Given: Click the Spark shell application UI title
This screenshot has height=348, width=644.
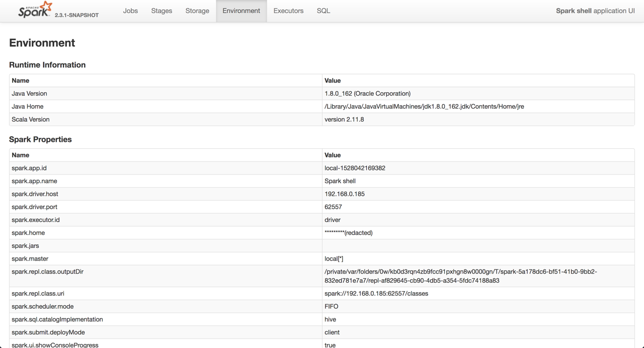Looking at the screenshot, I should pos(595,11).
